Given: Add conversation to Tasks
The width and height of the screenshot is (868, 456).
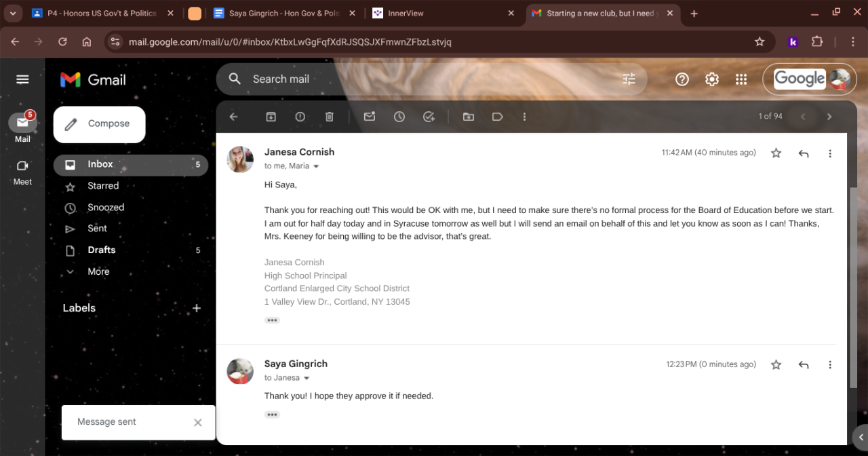Looking at the screenshot, I should tap(429, 117).
